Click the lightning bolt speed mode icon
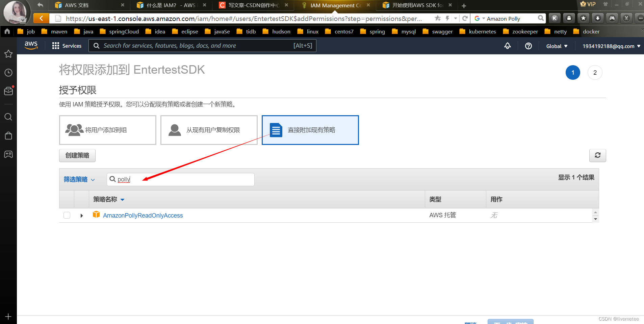Screen dimensions: 644x324 click(x=447, y=18)
